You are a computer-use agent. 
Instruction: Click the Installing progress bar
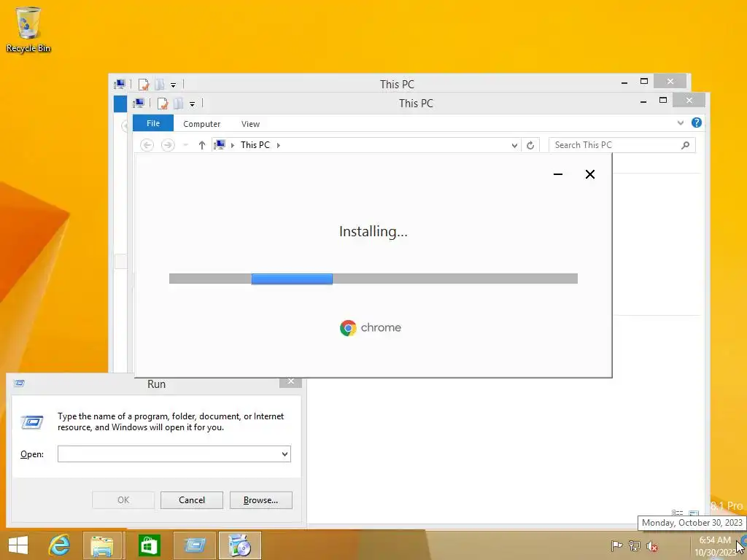[373, 279]
